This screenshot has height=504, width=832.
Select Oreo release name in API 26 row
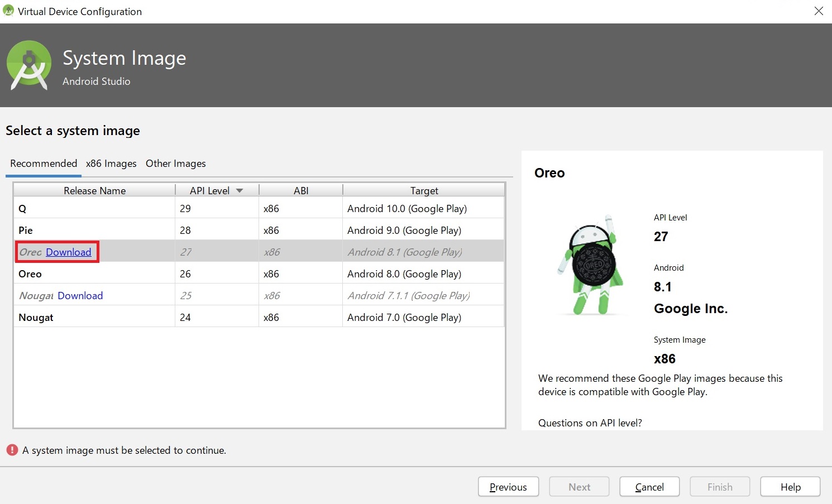[x=30, y=274]
